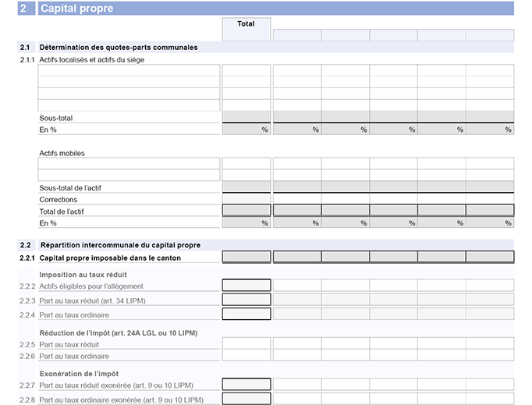The height and width of the screenshot is (405, 532).
Task: Select Total field for Part au taux réduit exonérée
Action: (x=246, y=384)
